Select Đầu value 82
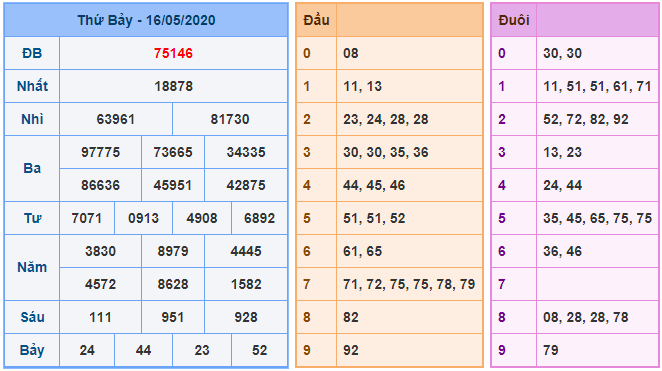 (351, 317)
